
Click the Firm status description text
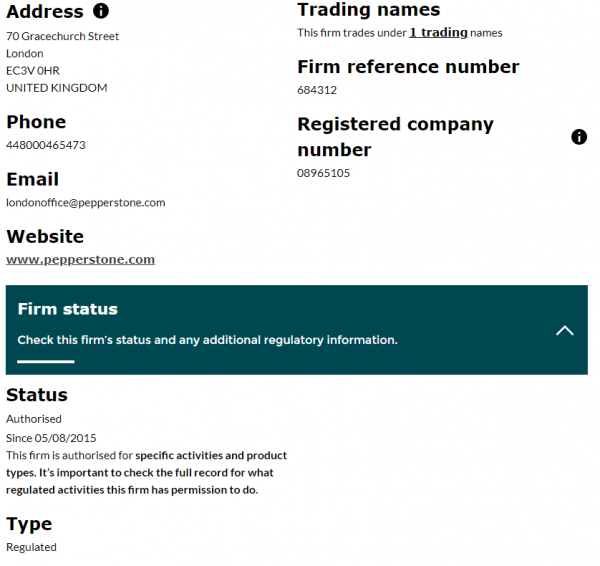pos(207,340)
